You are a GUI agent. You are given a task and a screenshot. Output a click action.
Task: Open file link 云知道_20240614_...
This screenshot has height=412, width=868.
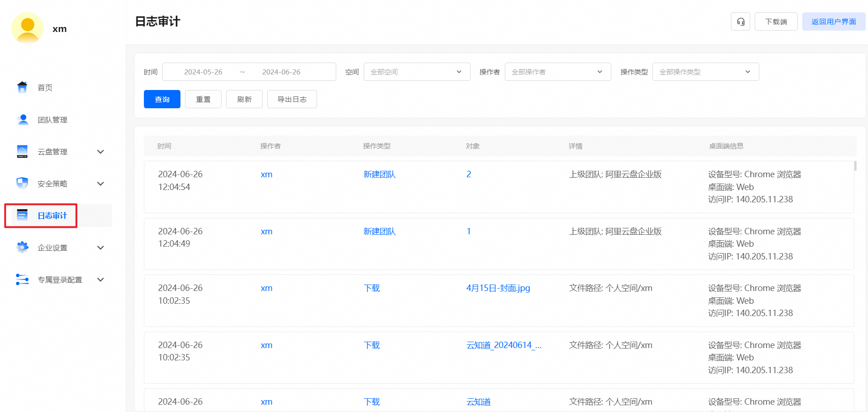[x=504, y=345]
